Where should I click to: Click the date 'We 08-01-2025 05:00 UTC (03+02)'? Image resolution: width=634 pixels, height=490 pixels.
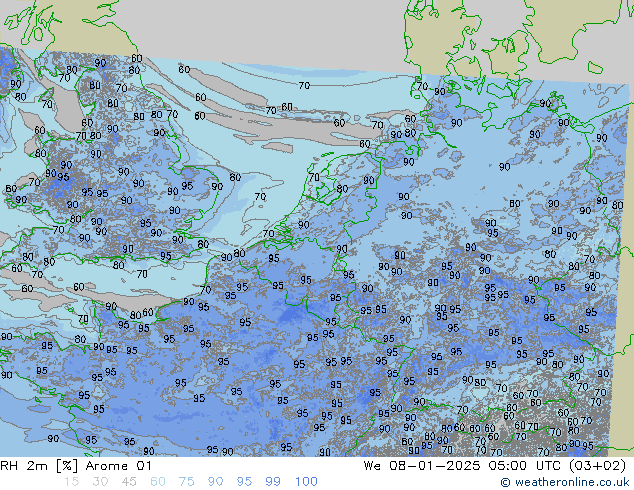[x=495, y=466]
